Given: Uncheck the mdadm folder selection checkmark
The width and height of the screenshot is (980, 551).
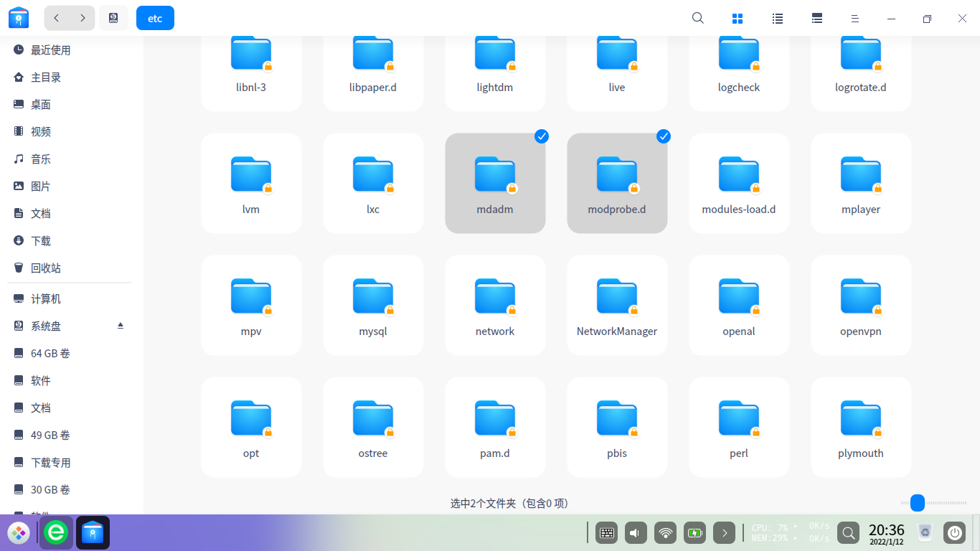Looking at the screenshot, I should [542, 136].
